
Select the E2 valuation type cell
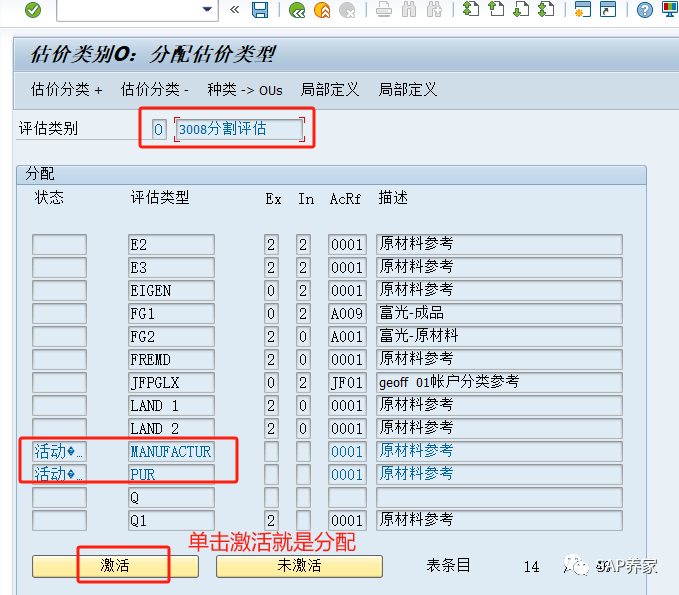[x=171, y=245]
